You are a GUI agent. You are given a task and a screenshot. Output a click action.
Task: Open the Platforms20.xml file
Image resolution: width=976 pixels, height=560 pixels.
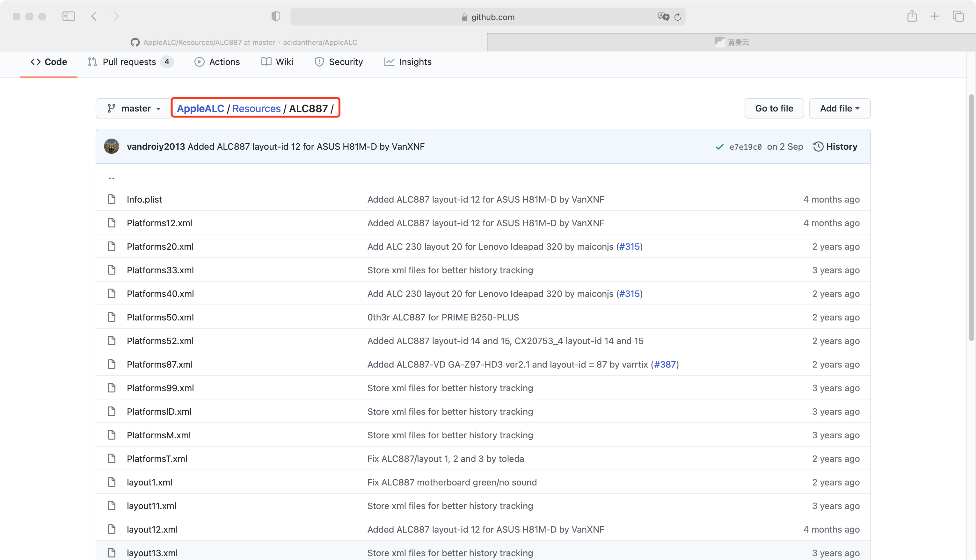pyautogui.click(x=160, y=247)
